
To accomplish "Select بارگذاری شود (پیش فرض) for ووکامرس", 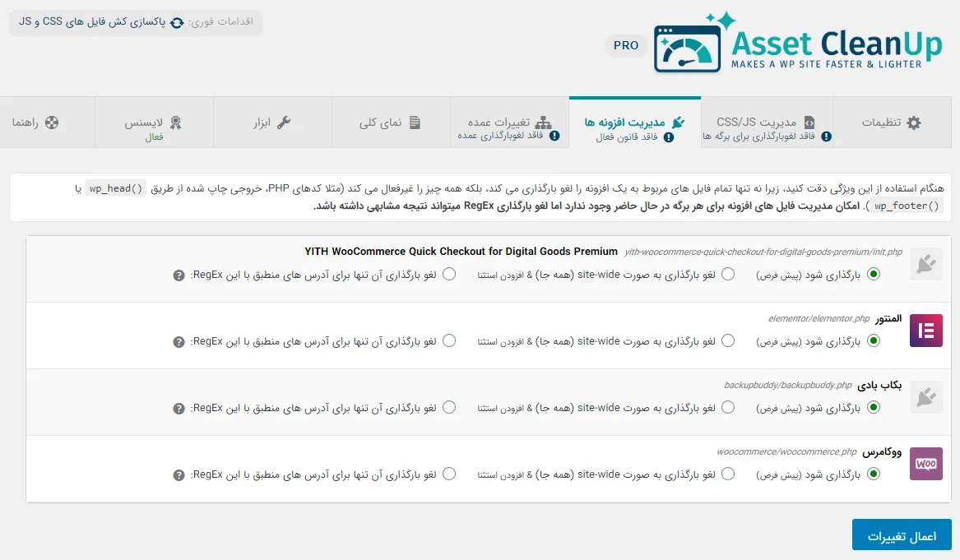I will point(874,474).
